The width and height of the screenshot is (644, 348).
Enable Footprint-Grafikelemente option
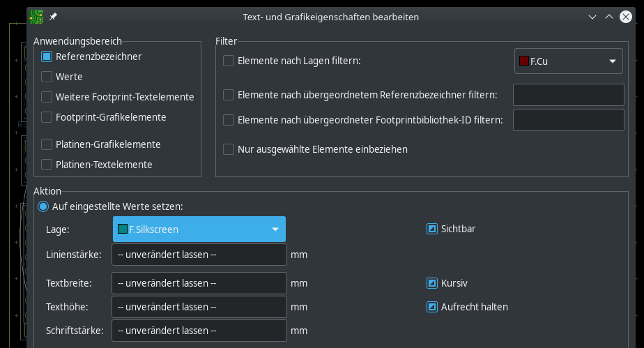[x=47, y=117]
